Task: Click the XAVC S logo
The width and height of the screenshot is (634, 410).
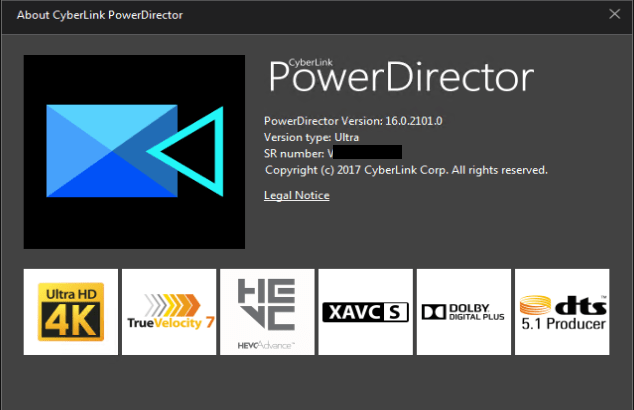Action: [x=366, y=312]
